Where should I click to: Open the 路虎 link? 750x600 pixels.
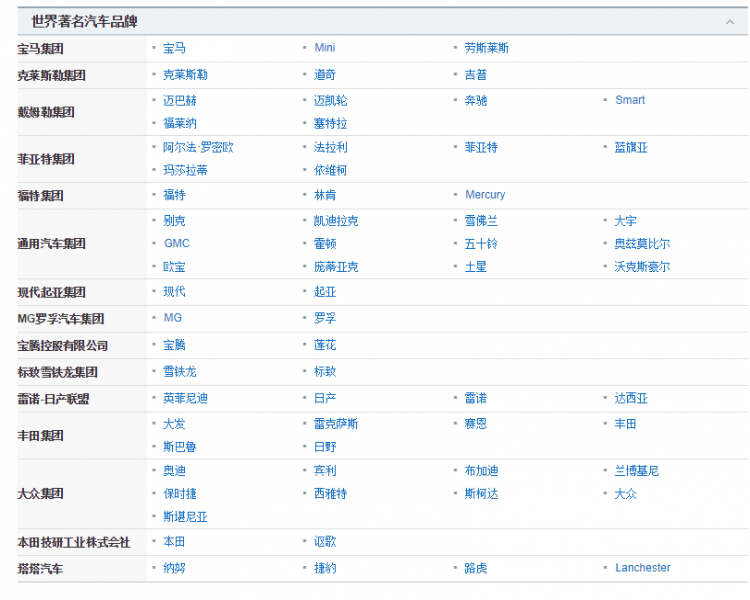coord(475,568)
